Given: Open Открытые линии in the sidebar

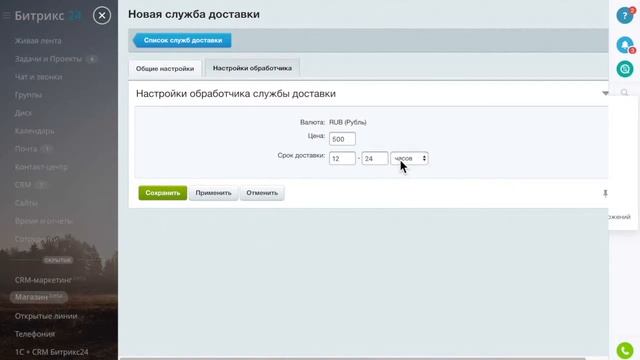Looking at the screenshot, I should point(46,316).
